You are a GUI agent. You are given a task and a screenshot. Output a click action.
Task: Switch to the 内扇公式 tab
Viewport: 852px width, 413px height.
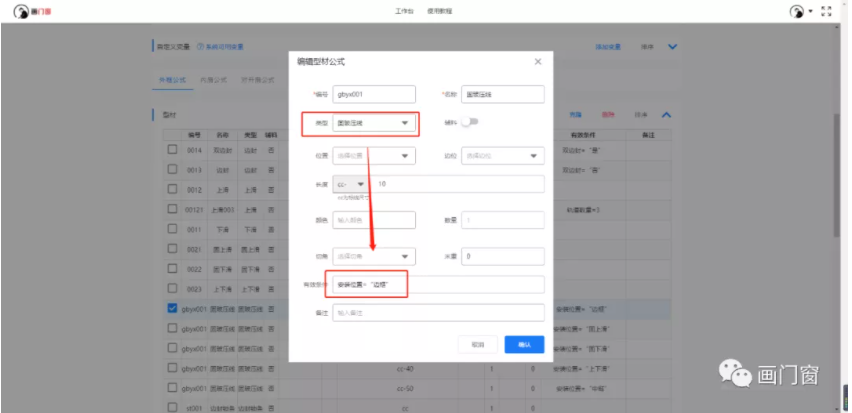[213, 80]
